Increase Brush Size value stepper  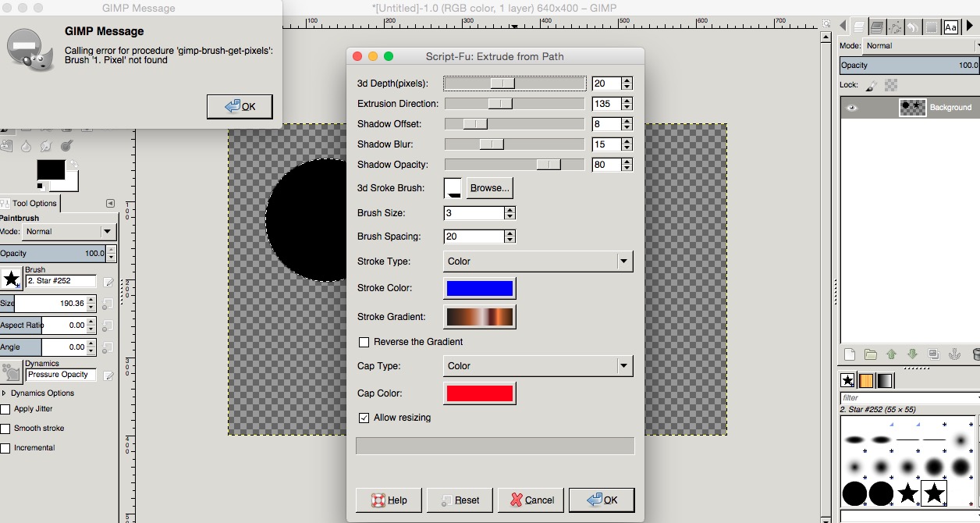click(x=510, y=209)
